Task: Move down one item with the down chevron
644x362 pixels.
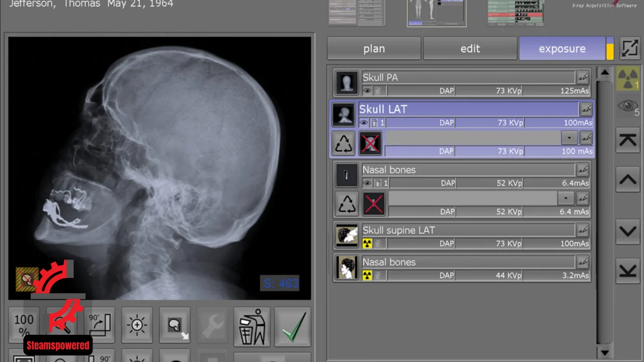Action: click(628, 231)
